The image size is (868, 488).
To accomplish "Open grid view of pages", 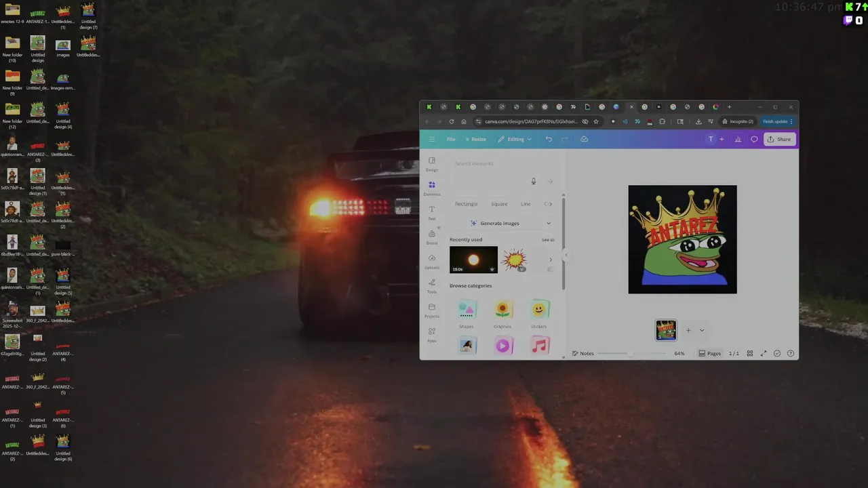I will (750, 353).
